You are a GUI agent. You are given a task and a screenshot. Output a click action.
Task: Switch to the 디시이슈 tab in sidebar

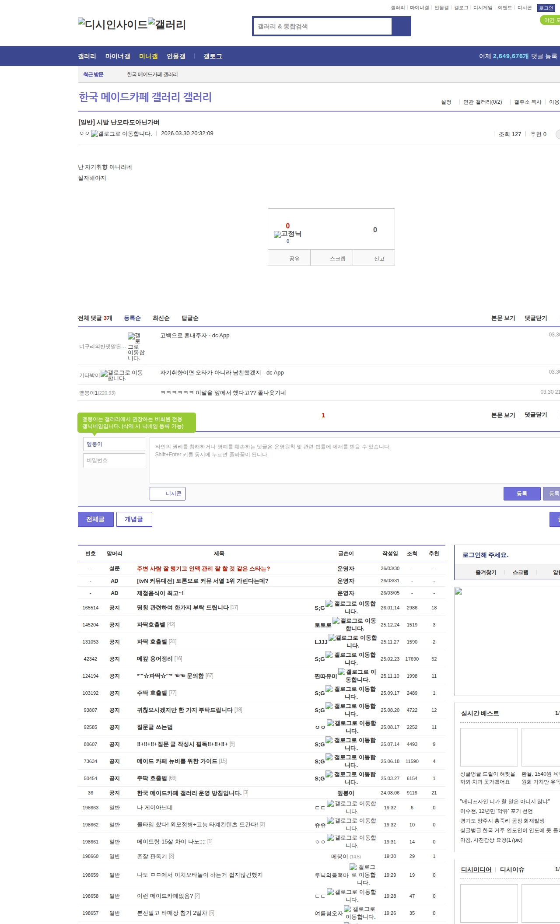click(x=512, y=869)
